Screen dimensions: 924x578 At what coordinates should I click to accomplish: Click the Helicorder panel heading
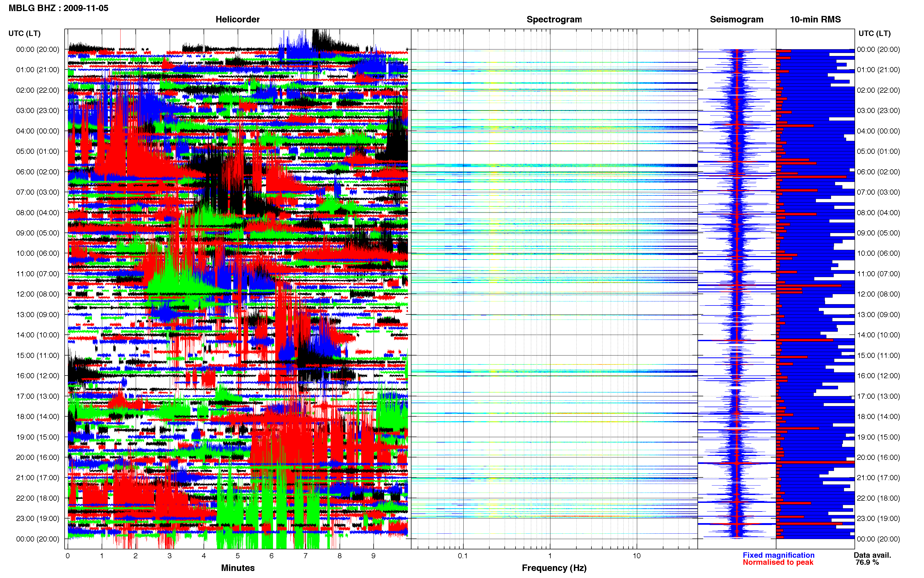click(237, 19)
